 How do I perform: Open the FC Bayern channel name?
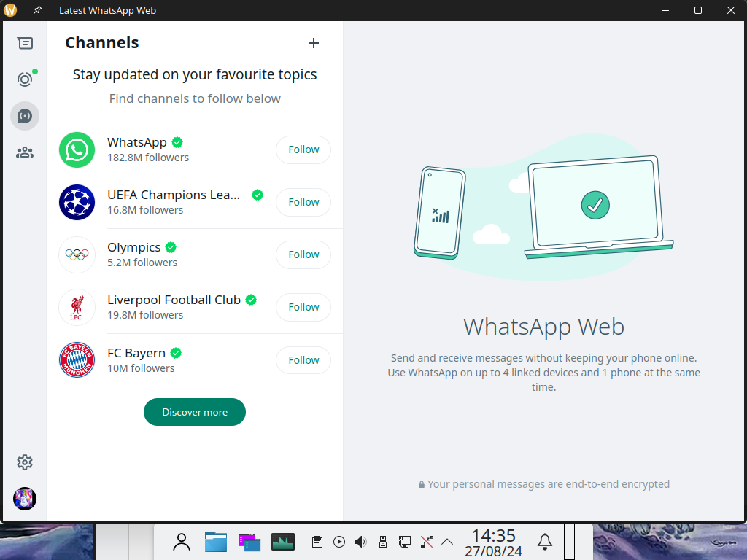[x=136, y=353]
